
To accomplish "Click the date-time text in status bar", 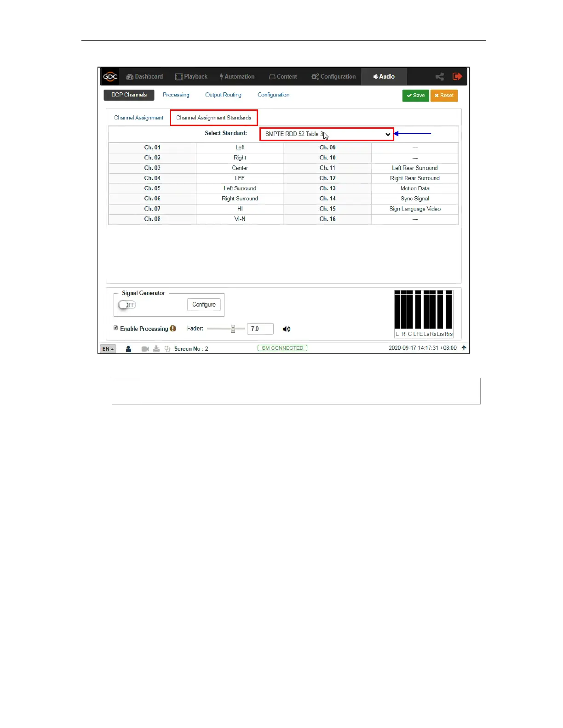I will point(423,348).
